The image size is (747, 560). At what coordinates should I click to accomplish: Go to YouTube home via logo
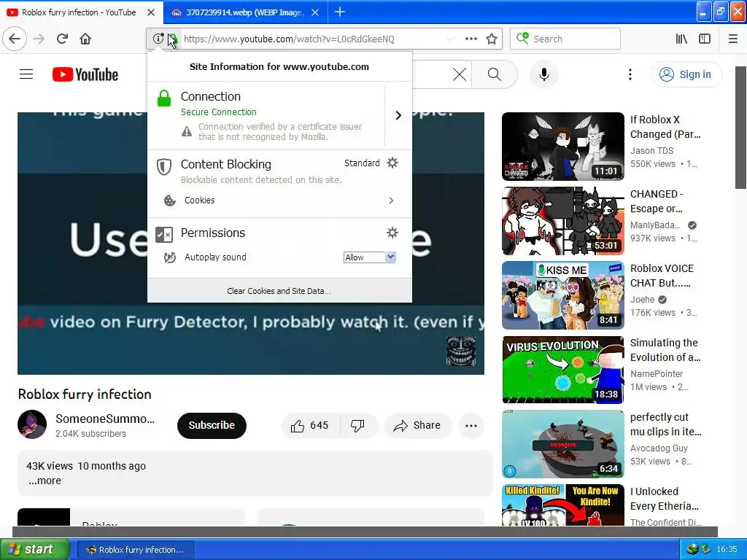(x=85, y=74)
